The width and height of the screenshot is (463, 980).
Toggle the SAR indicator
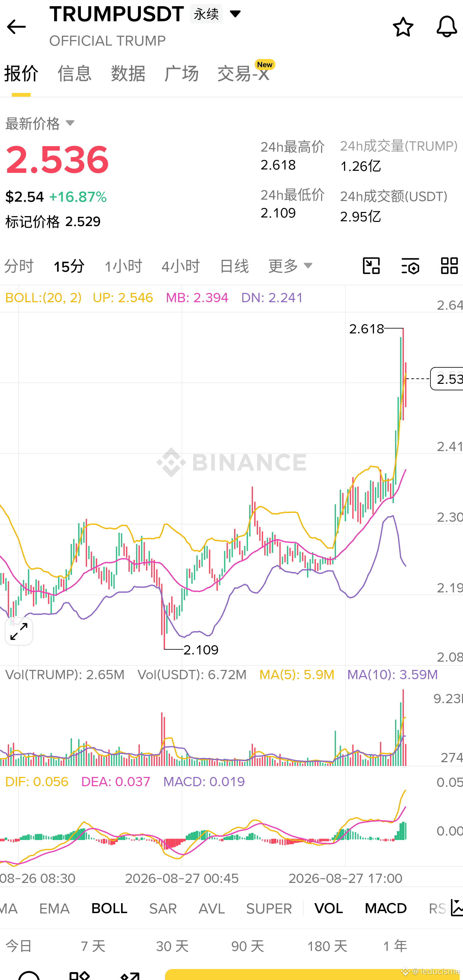[x=163, y=908]
